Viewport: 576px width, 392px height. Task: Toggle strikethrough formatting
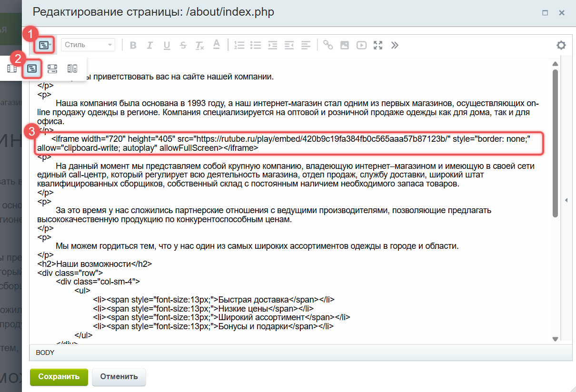[183, 45]
